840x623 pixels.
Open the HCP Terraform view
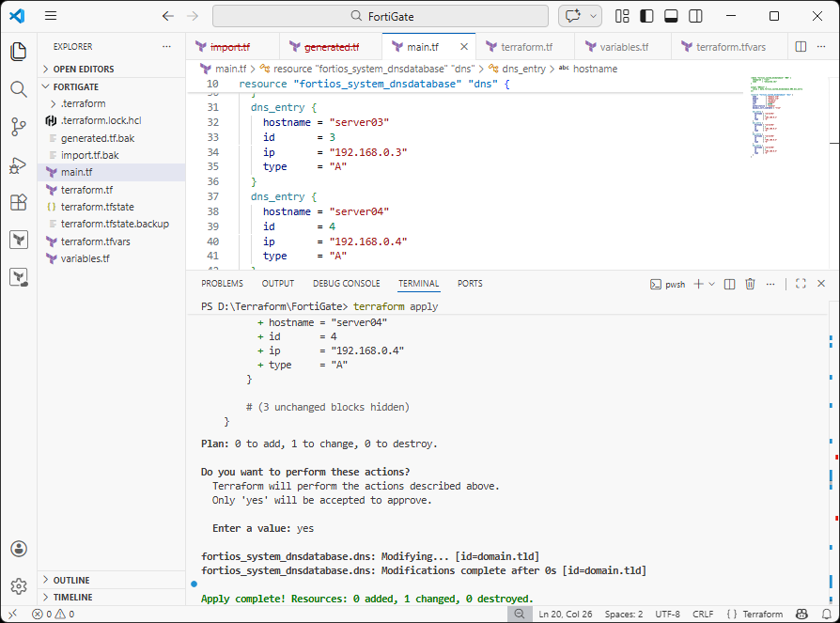[x=19, y=277]
